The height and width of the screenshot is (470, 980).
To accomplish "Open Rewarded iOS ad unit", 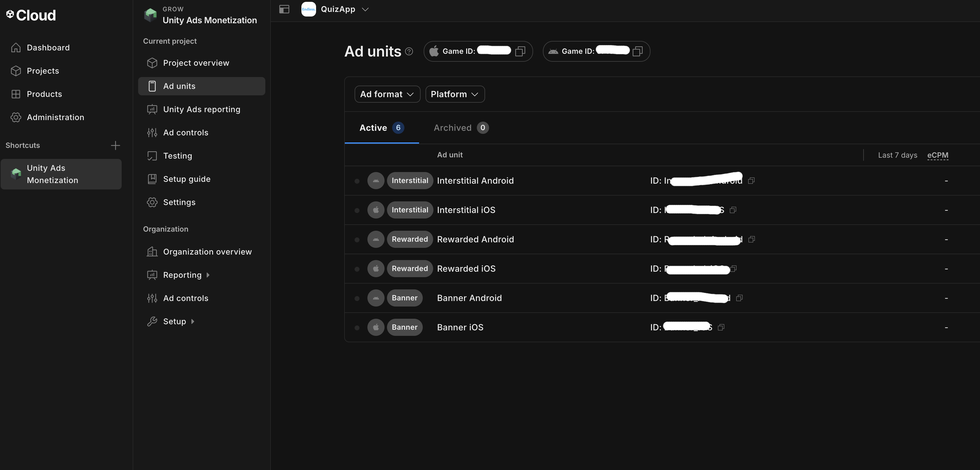I will pos(466,269).
